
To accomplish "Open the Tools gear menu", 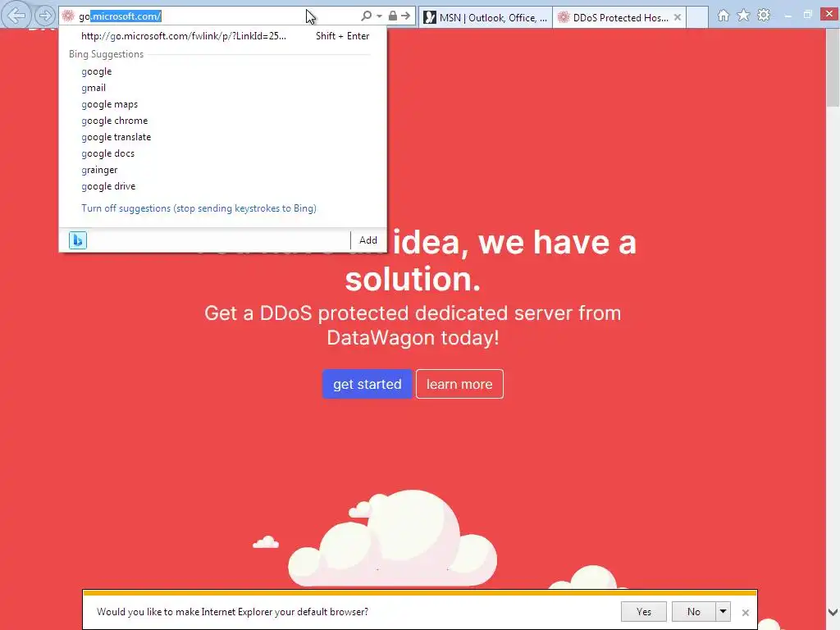I will pos(764,16).
